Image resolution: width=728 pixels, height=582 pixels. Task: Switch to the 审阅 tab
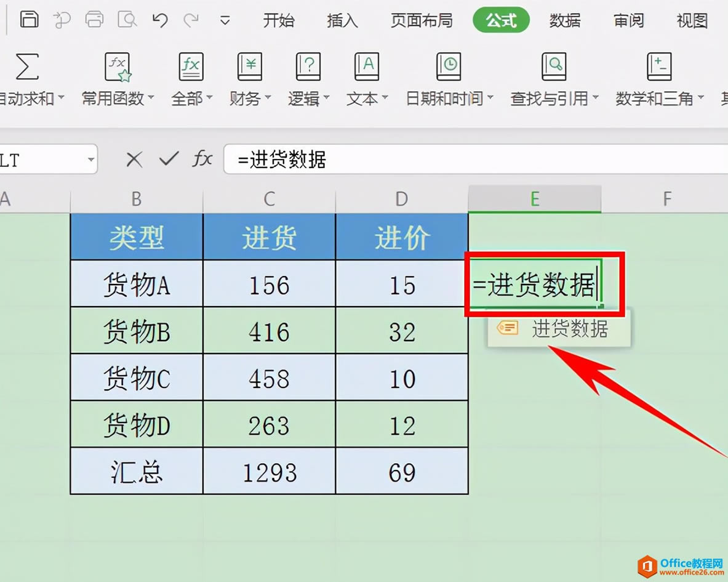point(629,20)
